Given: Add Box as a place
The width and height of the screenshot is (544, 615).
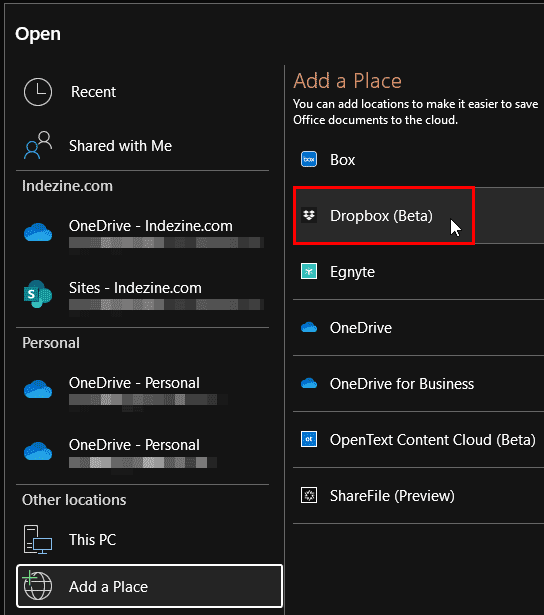Looking at the screenshot, I should tap(418, 159).
